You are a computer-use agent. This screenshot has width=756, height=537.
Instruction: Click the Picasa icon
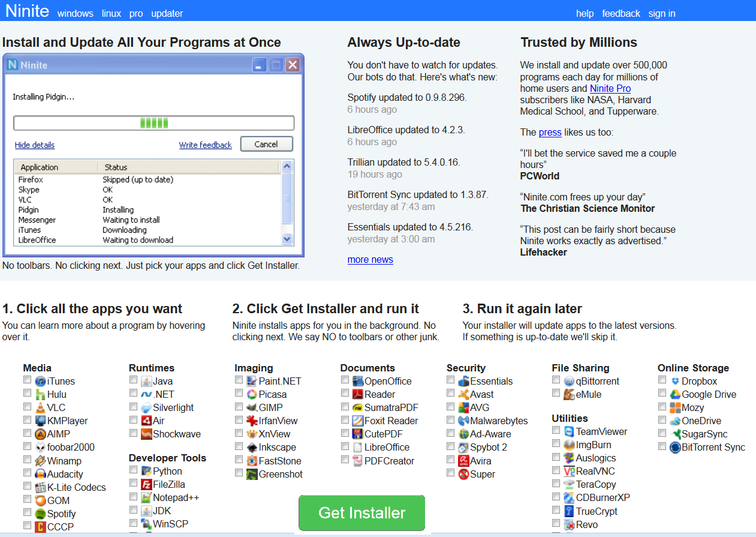(x=252, y=394)
